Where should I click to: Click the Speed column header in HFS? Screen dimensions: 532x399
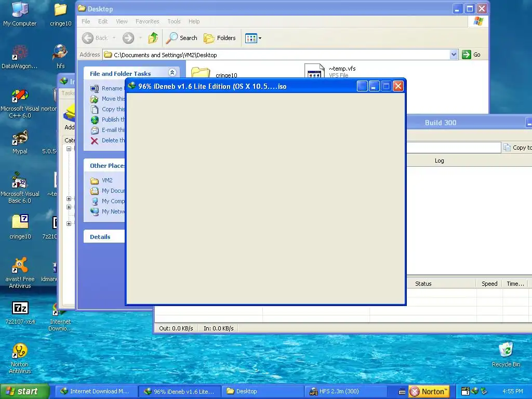(489, 284)
